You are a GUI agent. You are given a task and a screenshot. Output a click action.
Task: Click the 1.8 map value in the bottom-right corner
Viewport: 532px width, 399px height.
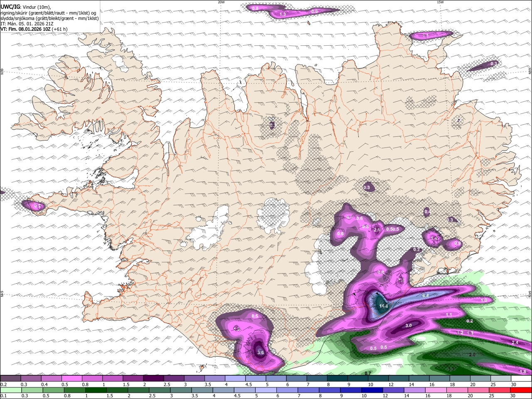point(523,372)
